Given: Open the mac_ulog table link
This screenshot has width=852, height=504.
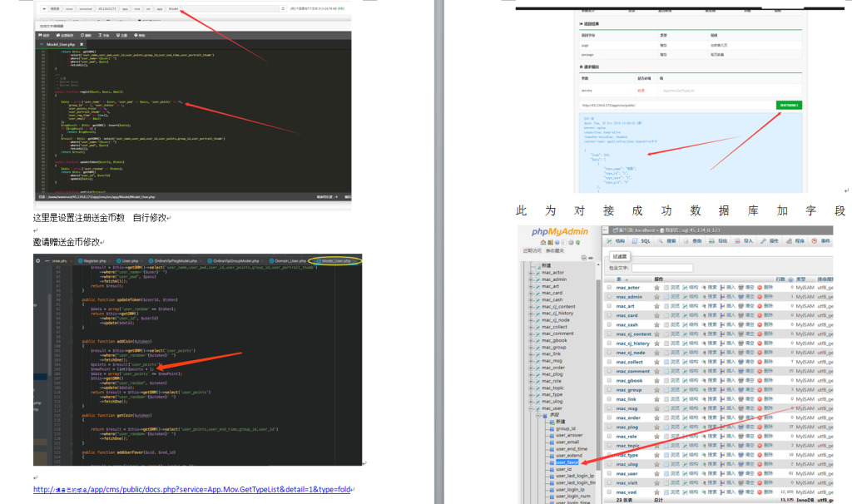Looking at the screenshot, I should coord(627,464).
